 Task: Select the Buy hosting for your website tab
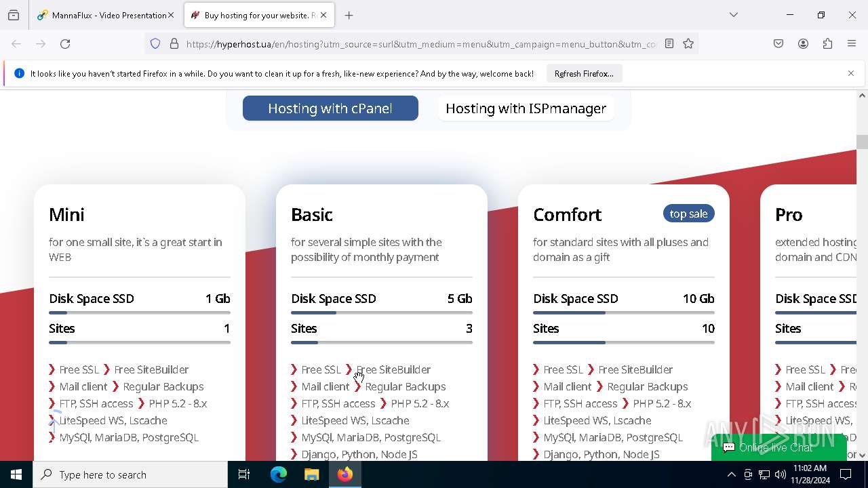tap(260, 15)
